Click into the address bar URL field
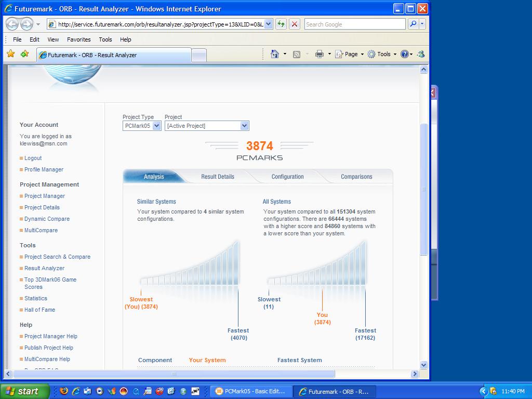 (x=159, y=24)
